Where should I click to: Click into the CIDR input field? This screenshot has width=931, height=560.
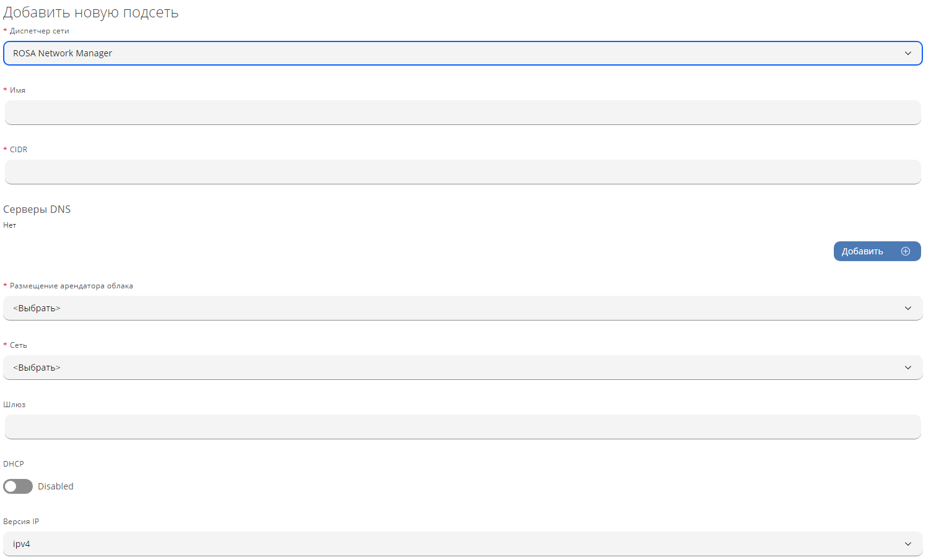(462, 172)
